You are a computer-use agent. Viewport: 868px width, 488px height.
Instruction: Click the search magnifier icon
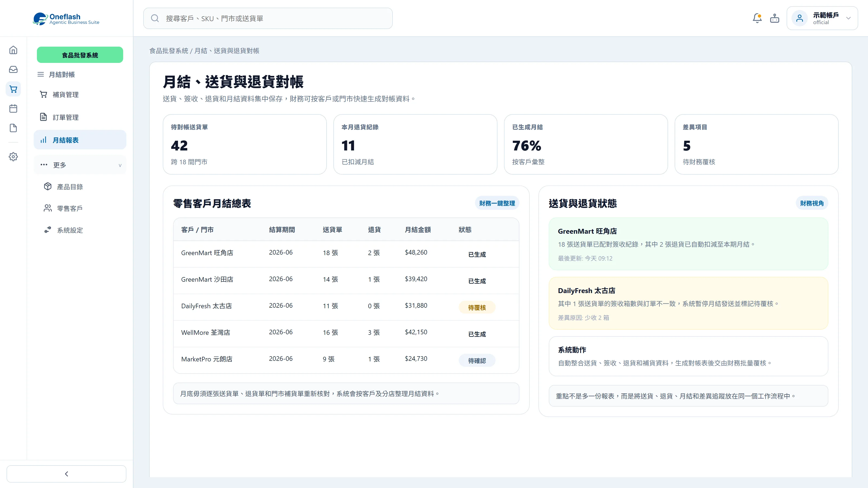coord(155,18)
